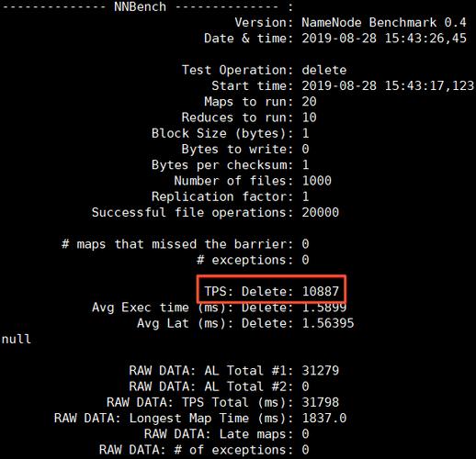The width and height of the screenshot is (476, 459).
Task: Click the Test Operation value delete
Action: click(x=324, y=70)
